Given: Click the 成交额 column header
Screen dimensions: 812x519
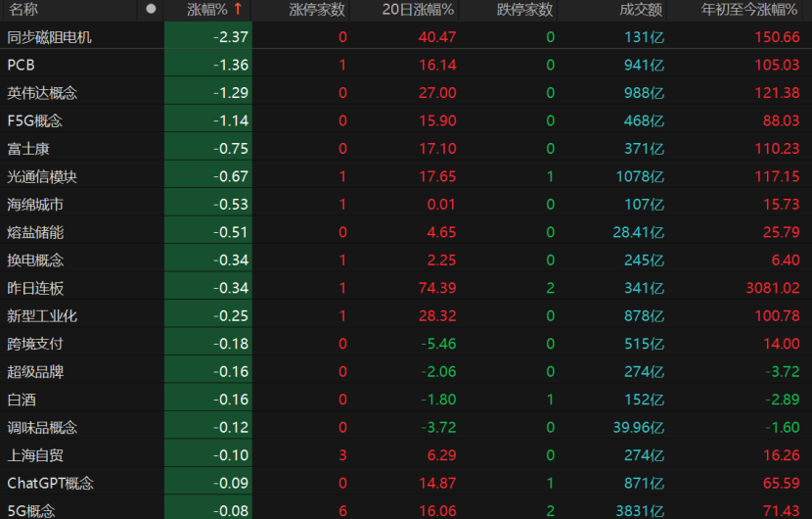Looking at the screenshot, I should click(x=641, y=10).
